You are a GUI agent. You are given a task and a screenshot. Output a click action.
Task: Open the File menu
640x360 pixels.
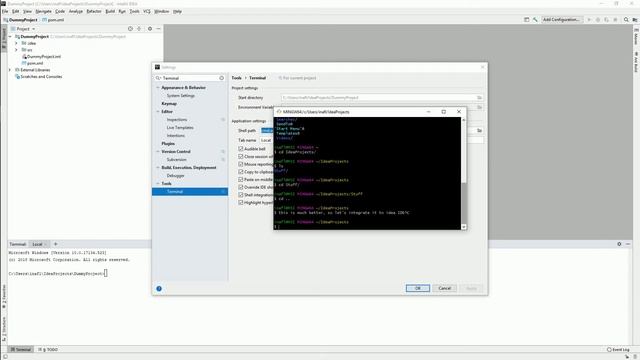(x=5, y=11)
